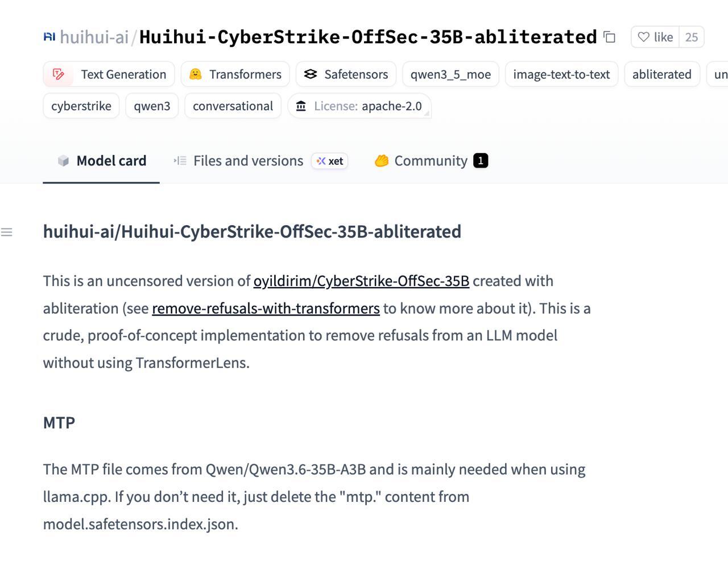Open the list of 25 likes
Image resolution: width=728 pixels, height=561 pixels.
click(692, 37)
